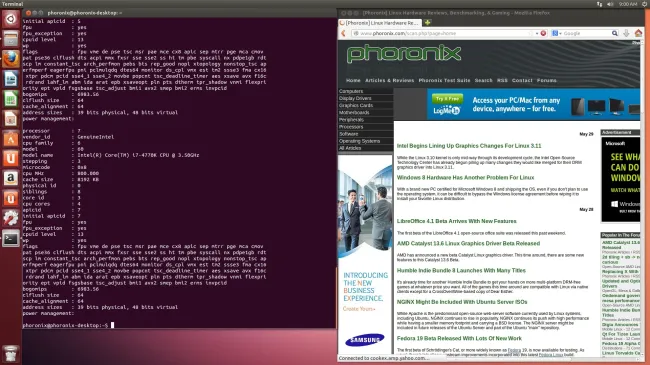Select the Terminal icon in the launcher
The image size is (650, 365).
tap(11, 238)
